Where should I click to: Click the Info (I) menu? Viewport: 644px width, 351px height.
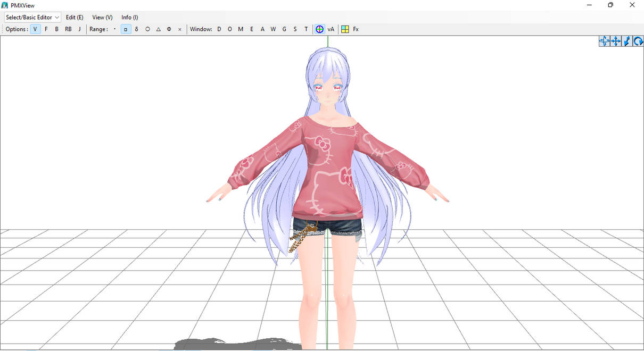coord(129,17)
